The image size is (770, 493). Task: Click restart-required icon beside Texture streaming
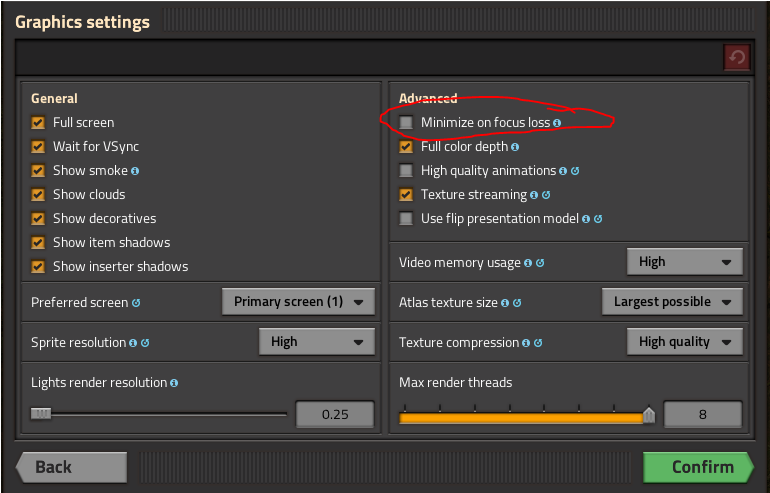546,195
